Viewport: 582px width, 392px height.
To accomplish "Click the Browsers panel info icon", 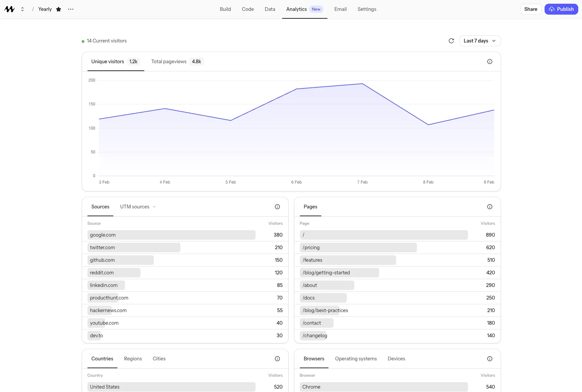I will [489, 359].
